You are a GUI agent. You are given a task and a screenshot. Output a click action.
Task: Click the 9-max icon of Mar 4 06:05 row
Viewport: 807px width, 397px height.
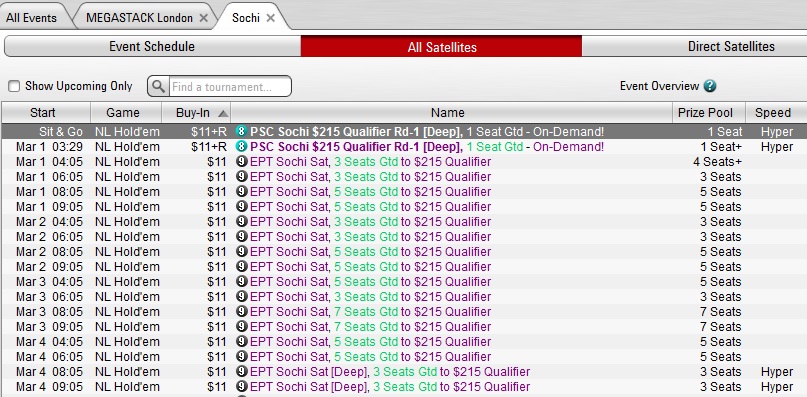point(242,356)
